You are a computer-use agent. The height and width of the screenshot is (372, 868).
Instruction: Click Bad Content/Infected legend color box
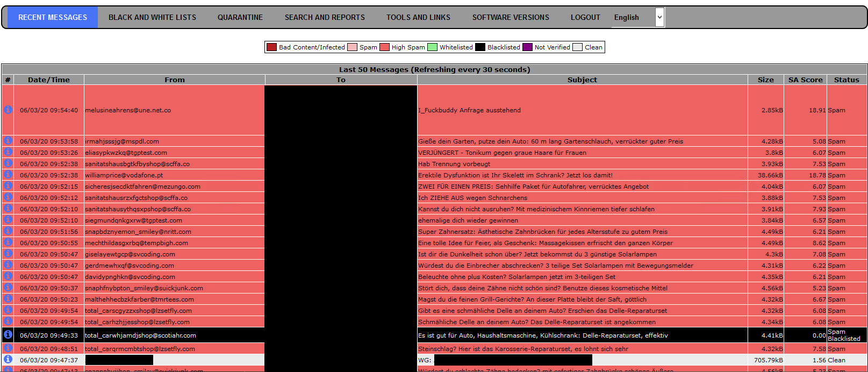coord(272,47)
